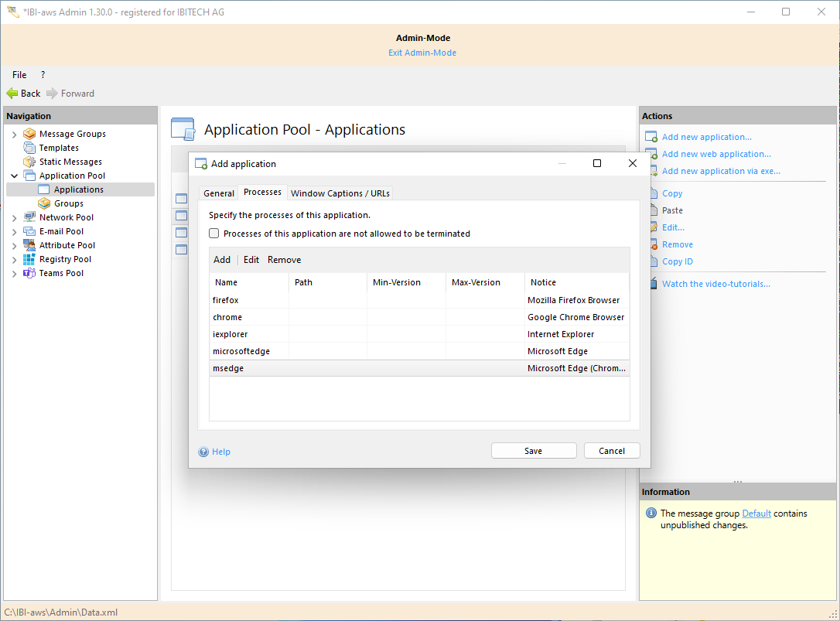The image size is (840, 621).
Task: Click the Teams Pool icon
Action: click(x=29, y=273)
